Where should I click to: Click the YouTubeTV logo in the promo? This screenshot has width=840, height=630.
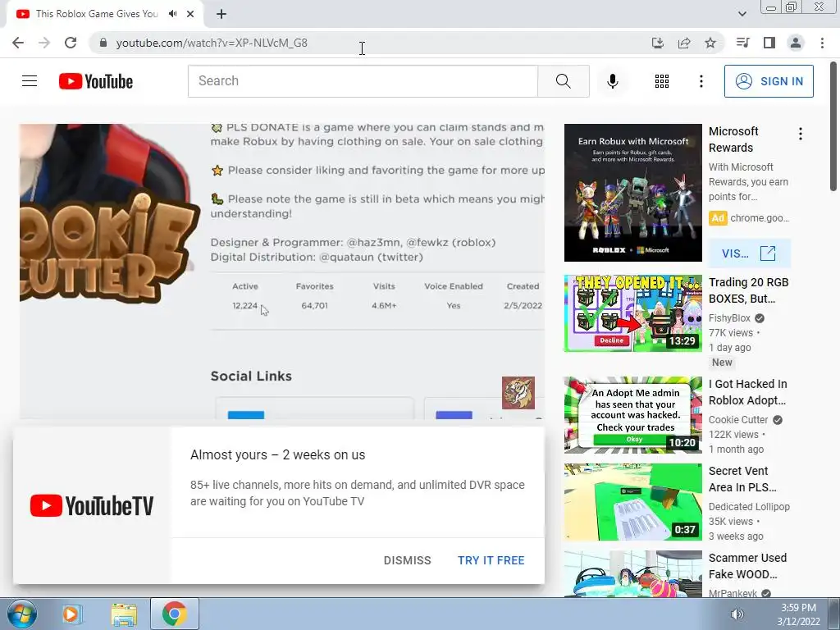point(92,505)
